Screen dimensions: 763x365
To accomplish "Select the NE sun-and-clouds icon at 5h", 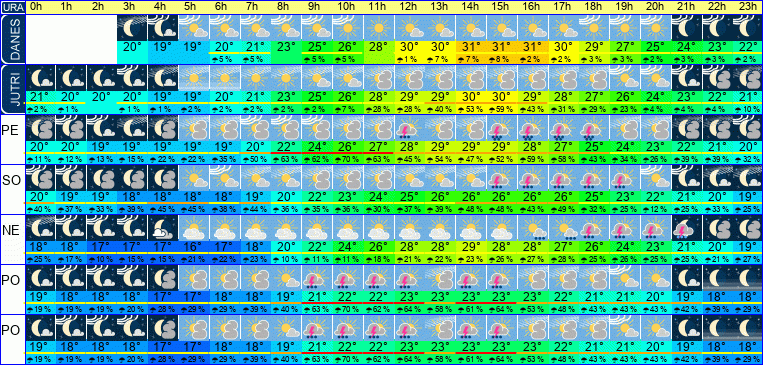I will coord(194,227).
